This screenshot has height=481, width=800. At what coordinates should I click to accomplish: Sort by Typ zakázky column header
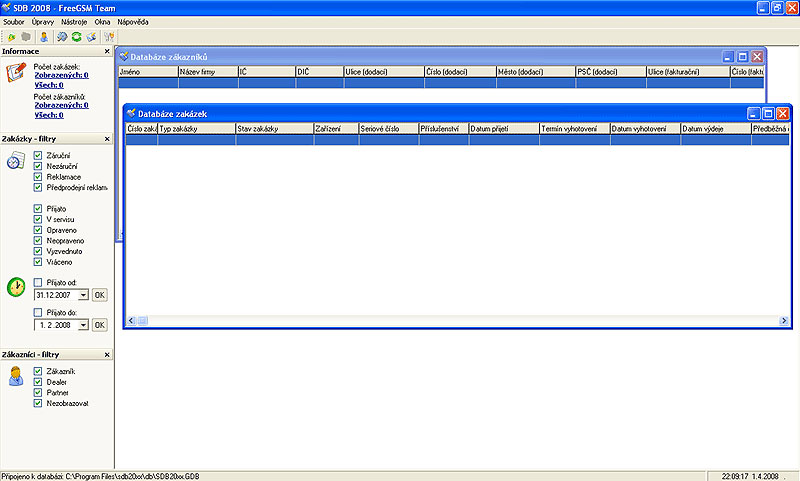pyautogui.click(x=196, y=129)
